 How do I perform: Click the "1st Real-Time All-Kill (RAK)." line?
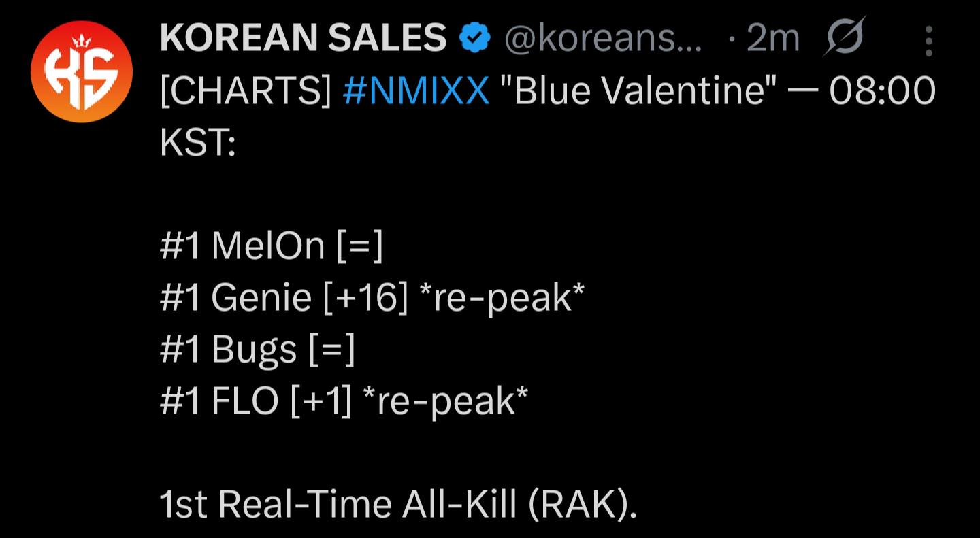398,504
